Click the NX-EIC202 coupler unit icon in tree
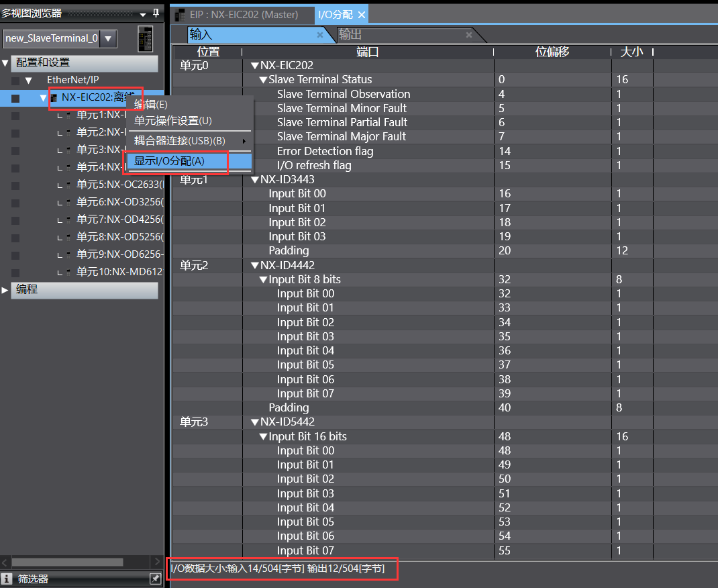Viewport: 718px width, 588px height. 54,98
